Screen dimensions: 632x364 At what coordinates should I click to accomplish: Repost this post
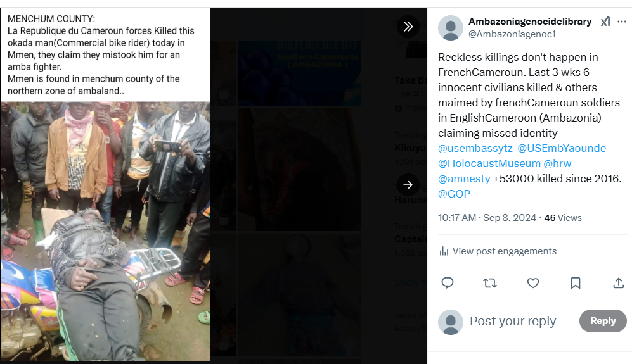coord(490,283)
